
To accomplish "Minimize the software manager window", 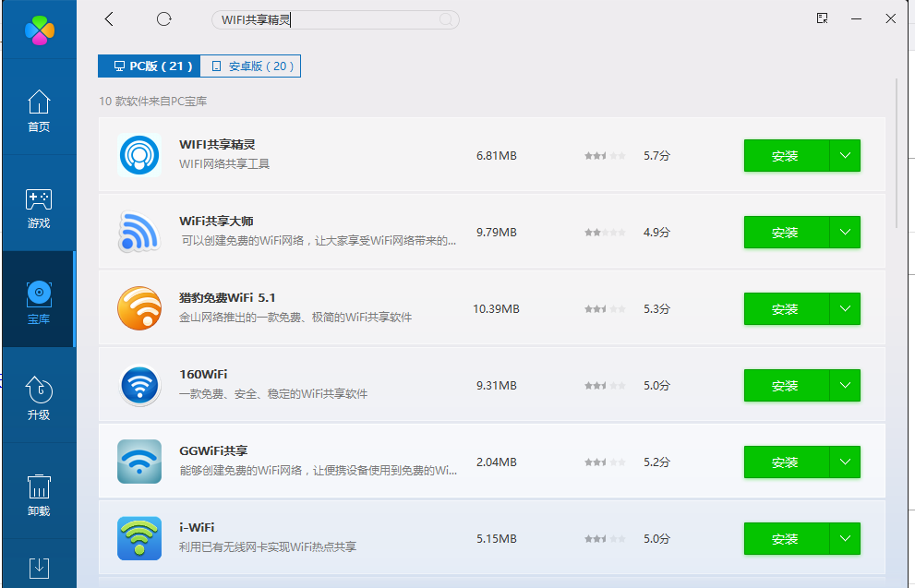I will [856, 18].
